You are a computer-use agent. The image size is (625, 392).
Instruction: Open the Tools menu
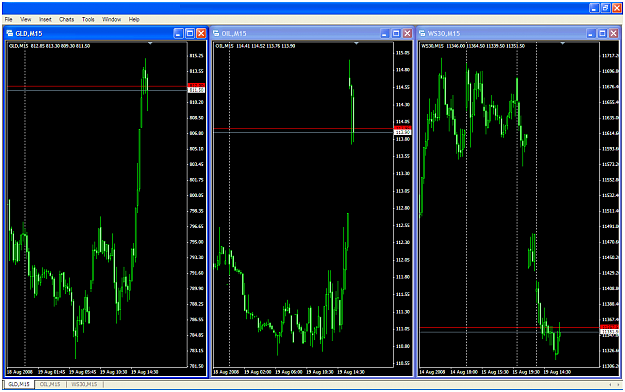point(88,19)
